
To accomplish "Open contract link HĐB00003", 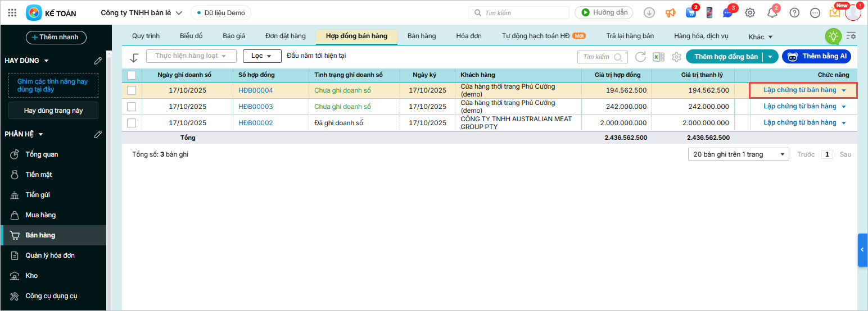I will click(255, 107).
